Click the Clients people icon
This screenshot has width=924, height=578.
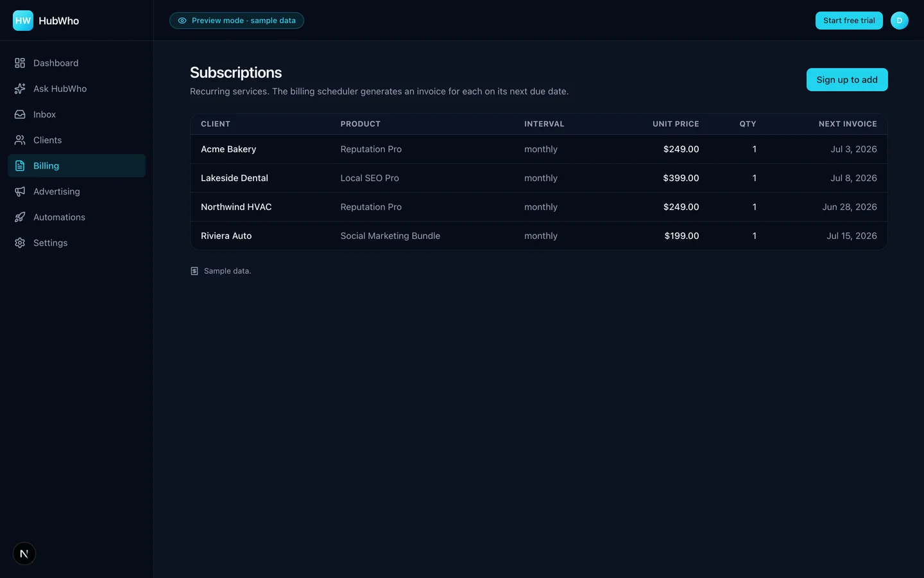[x=20, y=140]
